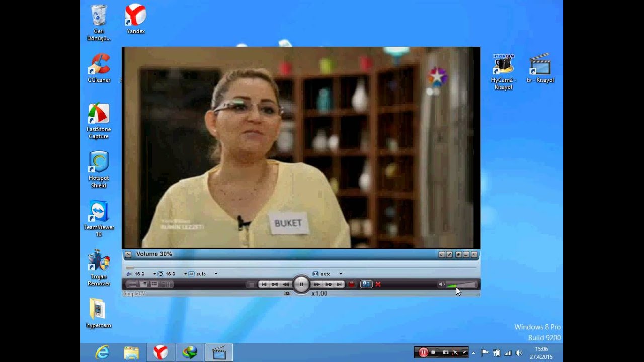Click HyperCam cursor region icon
644x362 pixels.
[455, 353]
